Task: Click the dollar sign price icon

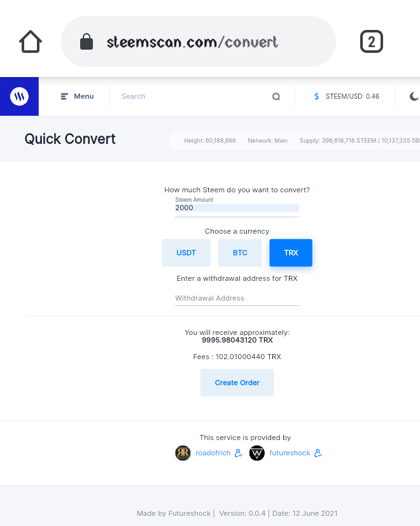Action: click(316, 97)
